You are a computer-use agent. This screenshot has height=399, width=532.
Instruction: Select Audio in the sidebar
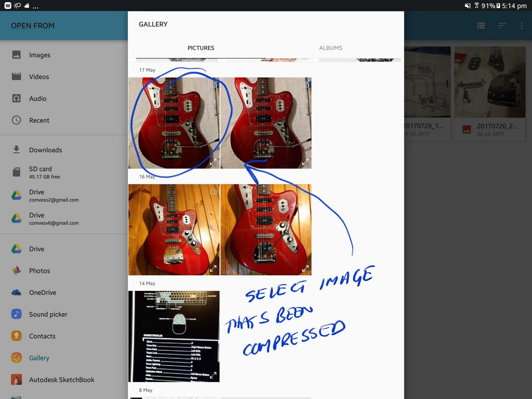coord(38,98)
